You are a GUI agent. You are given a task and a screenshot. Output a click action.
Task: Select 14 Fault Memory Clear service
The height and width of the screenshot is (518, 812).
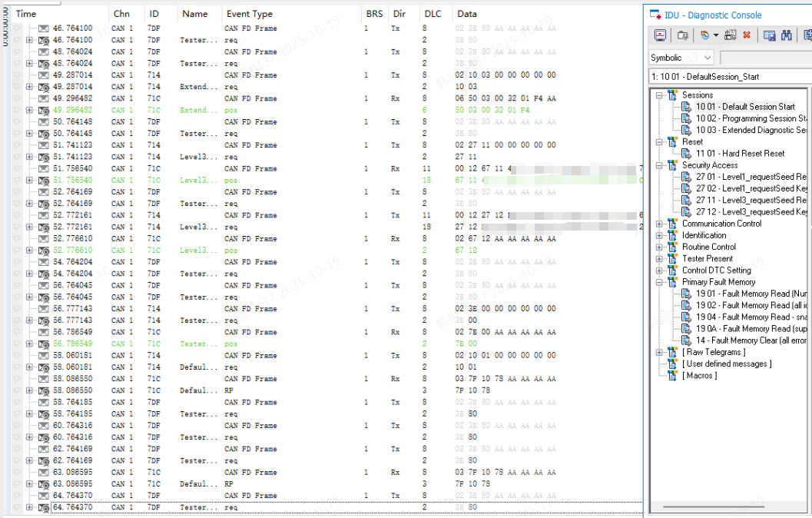[750, 340]
